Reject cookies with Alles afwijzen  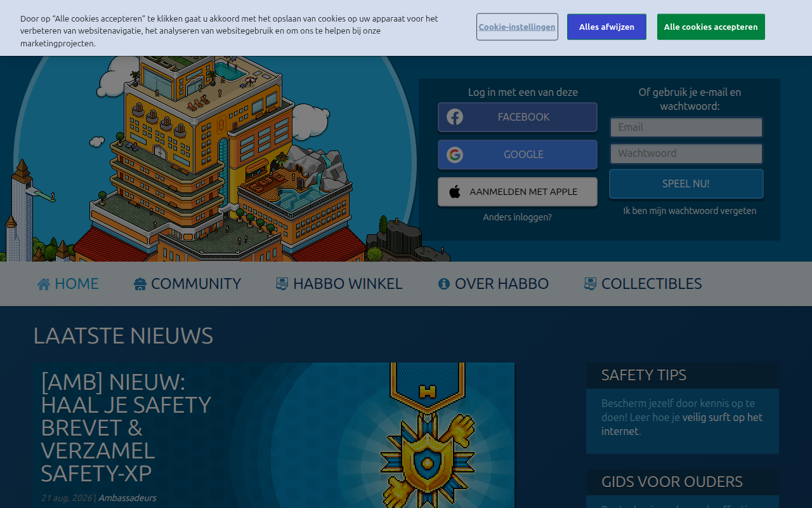(606, 27)
